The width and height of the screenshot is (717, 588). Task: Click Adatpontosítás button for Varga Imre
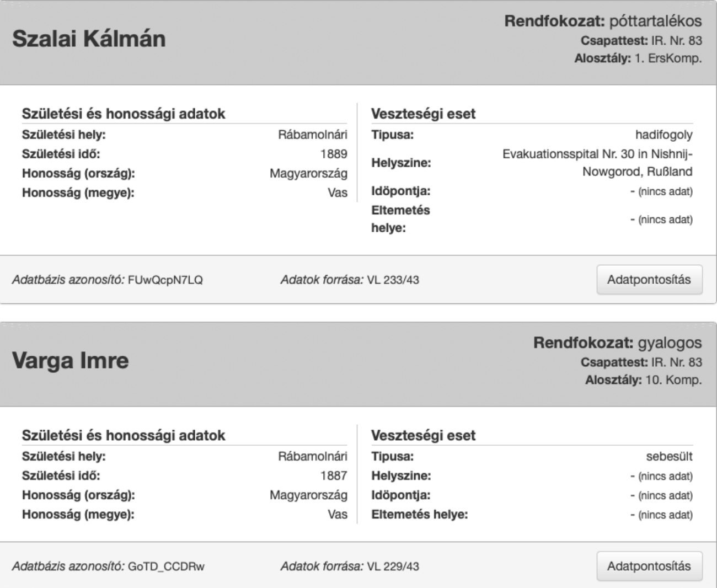[x=649, y=566]
